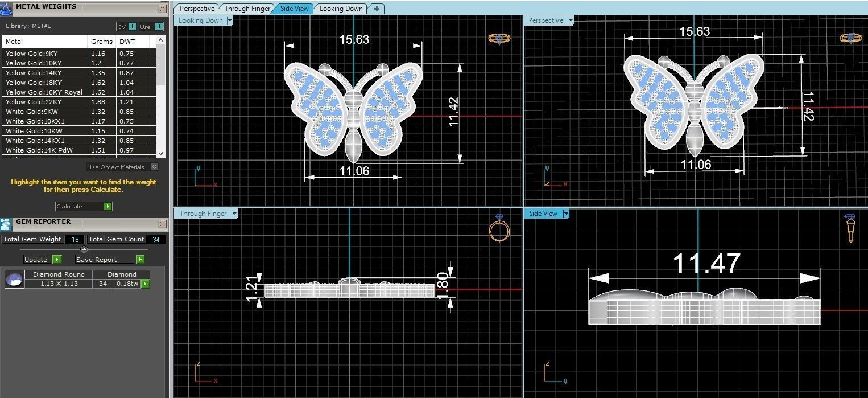The width and height of the screenshot is (868, 398).
Task: Click the green arrow beside 0.18tw
Action: (145, 284)
